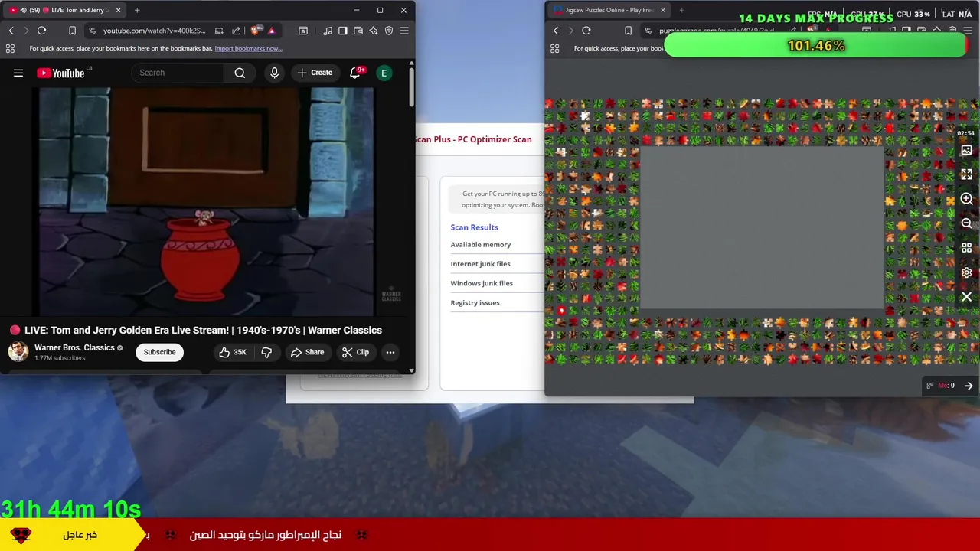This screenshot has height=551, width=980.
Task: Bookmark the puzzle page
Action: [x=628, y=31]
